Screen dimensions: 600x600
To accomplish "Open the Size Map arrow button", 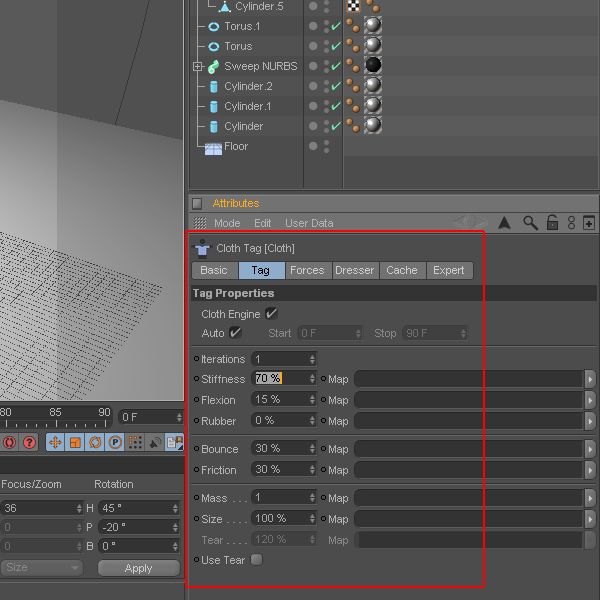I will [x=590, y=519].
